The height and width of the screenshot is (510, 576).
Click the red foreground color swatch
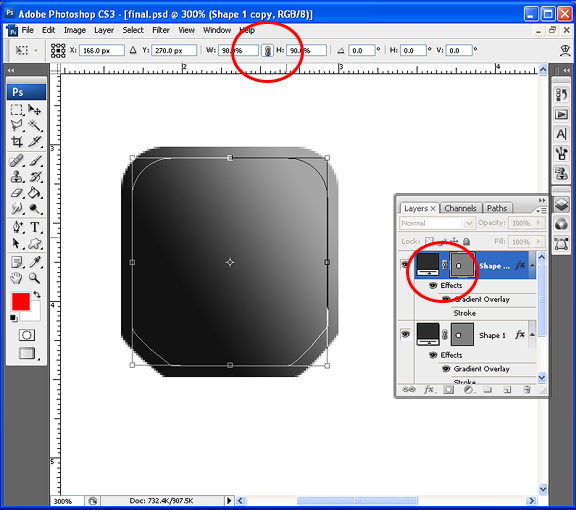tap(21, 302)
